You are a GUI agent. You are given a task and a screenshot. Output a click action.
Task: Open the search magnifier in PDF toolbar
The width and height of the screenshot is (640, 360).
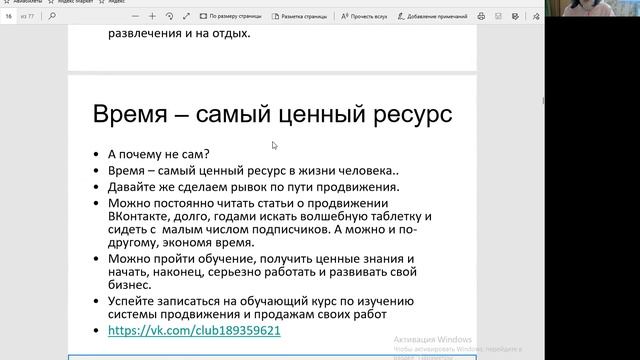52,16
